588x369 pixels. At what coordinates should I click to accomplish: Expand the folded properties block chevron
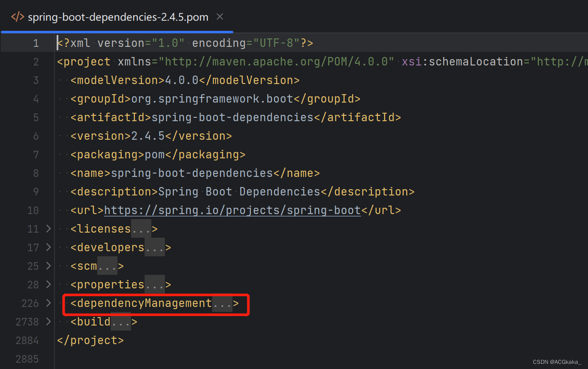click(48, 285)
